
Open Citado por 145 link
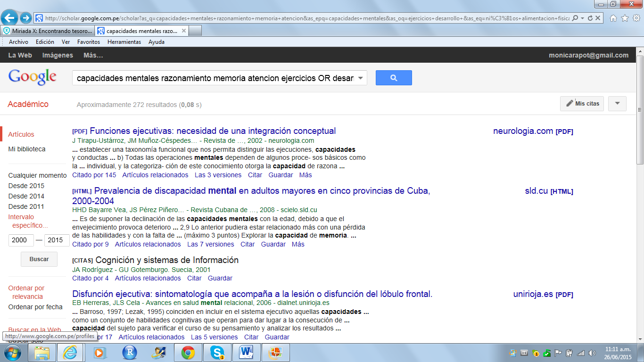(x=94, y=175)
